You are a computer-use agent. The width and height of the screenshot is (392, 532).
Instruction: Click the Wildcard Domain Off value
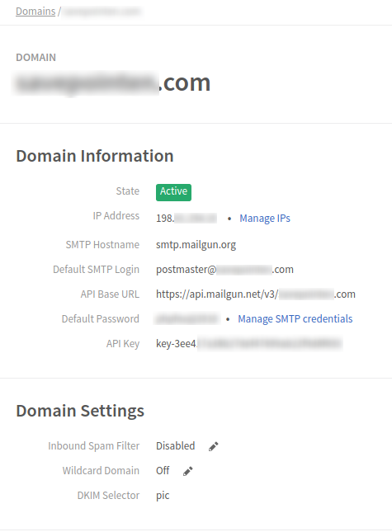point(163,471)
